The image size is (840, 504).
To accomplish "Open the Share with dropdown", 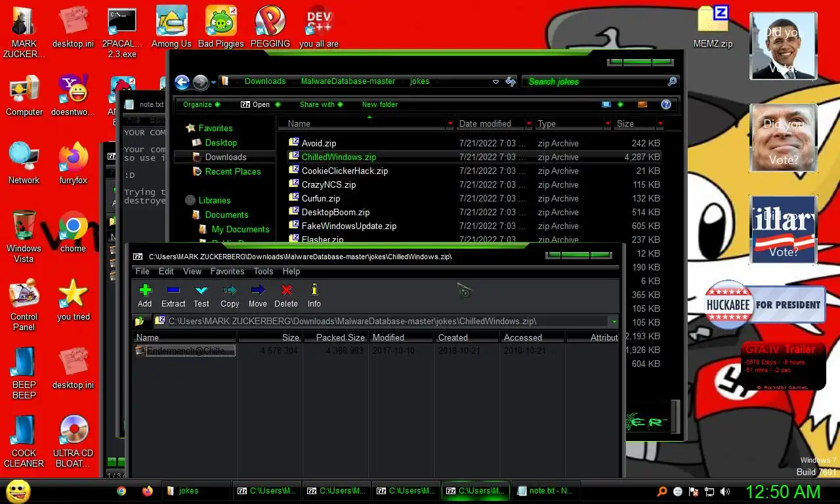I will point(321,104).
